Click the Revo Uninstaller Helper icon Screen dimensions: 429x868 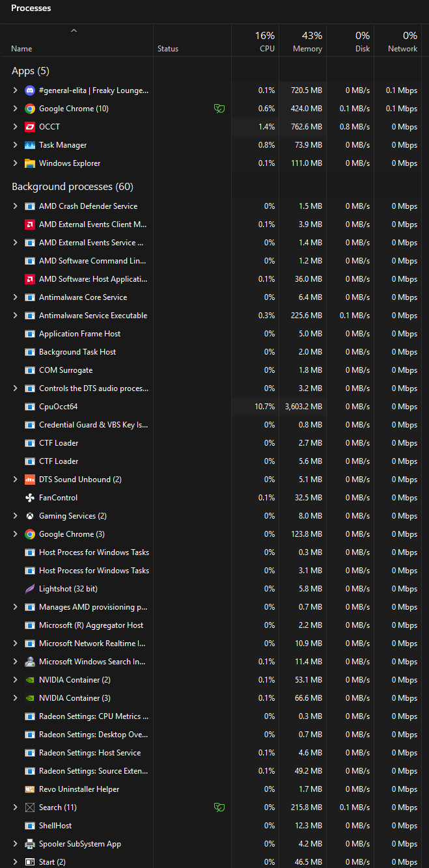pos(30,789)
